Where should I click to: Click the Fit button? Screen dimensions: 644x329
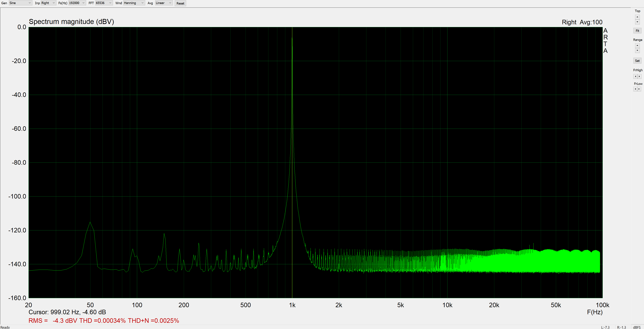[x=637, y=31]
